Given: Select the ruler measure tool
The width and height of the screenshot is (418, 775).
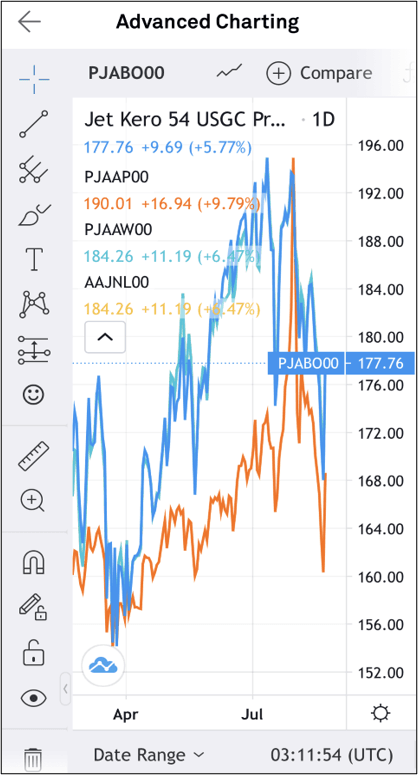Looking at the screenshot, I should coord(34,456).
